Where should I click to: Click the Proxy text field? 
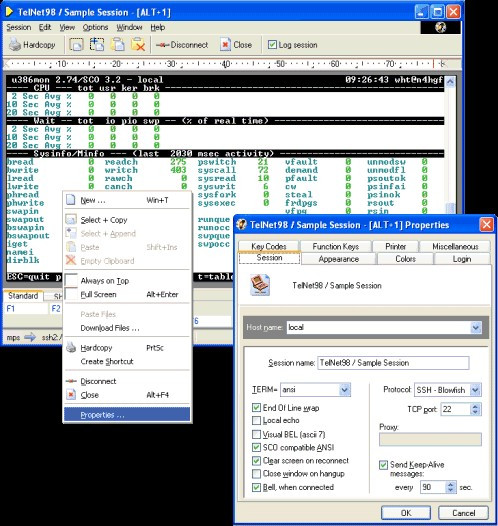(430, 439)
